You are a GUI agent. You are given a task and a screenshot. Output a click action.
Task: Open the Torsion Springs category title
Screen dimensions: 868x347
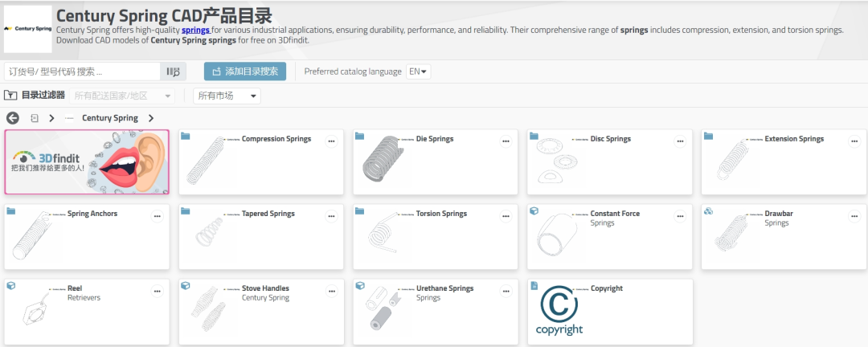point(442,214)
